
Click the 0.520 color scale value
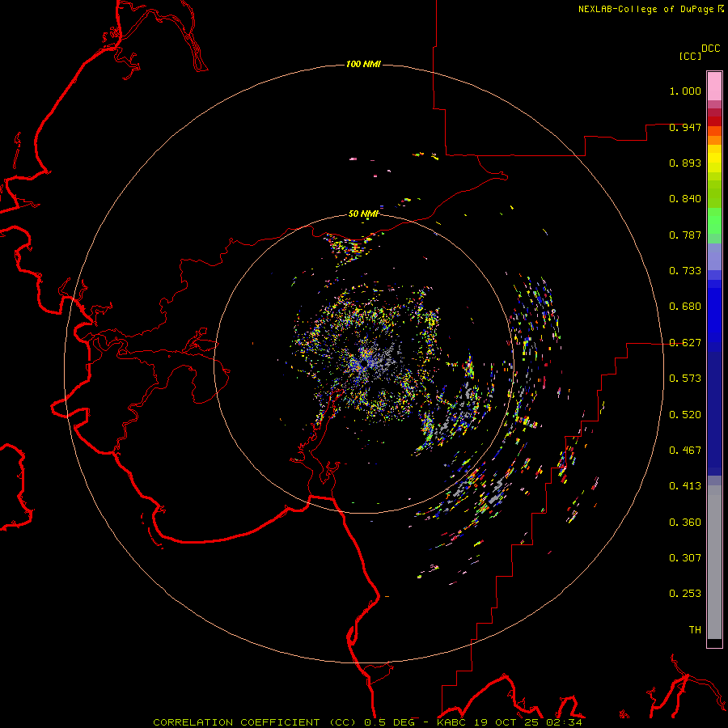[x=685, y=415]
